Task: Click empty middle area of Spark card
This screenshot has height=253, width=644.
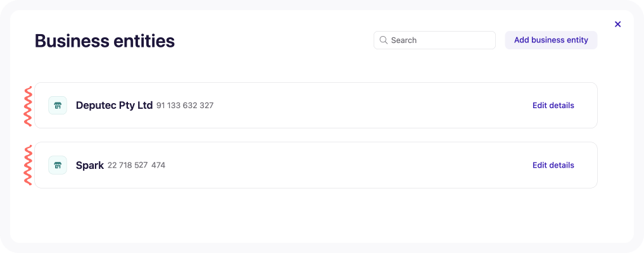Action: tap(349, 165)
